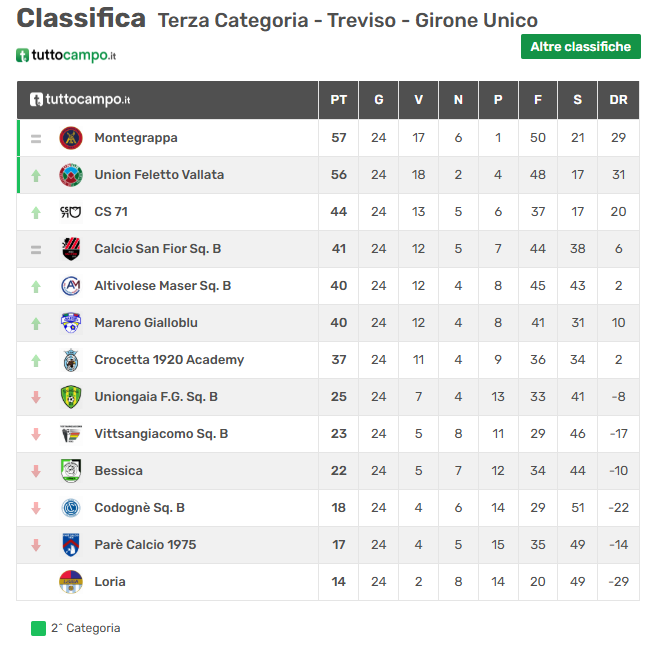Click the white tuttocampo.it logo in table header
The image size is (652, 648).
click(80, 99)
